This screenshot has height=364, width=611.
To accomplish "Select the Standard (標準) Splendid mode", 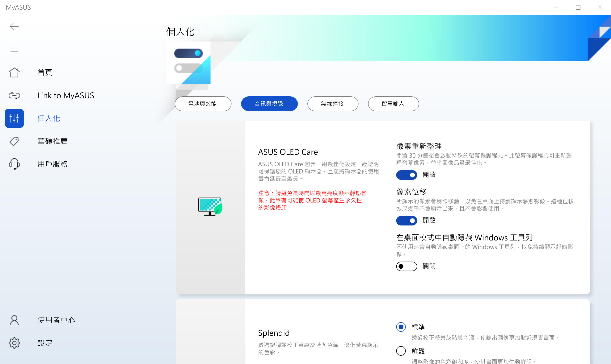I will click(401, 327).
